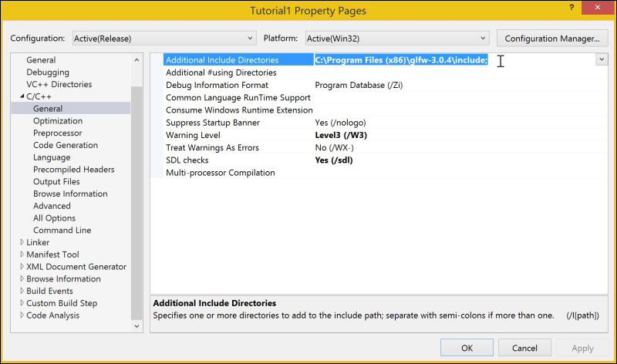Select Optimization under C/C++

click(x=58, y=121)
